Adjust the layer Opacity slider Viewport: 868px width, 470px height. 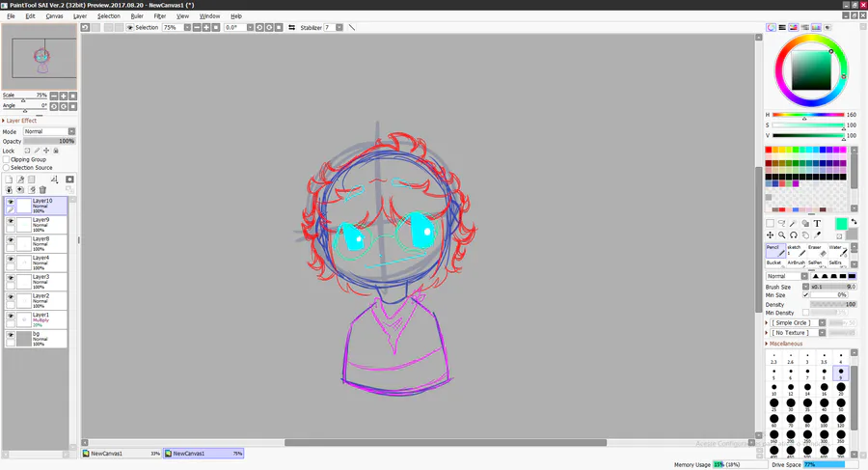point(49,141)
